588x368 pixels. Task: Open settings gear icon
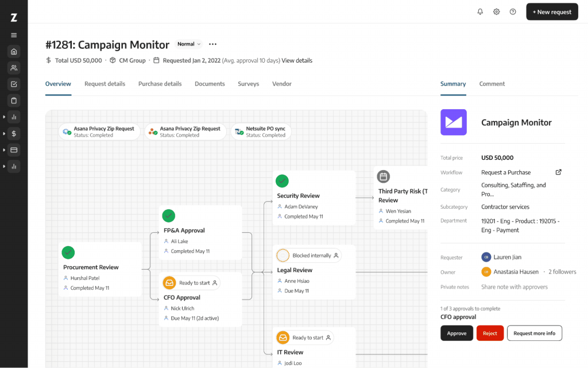[x=497, y=11]
